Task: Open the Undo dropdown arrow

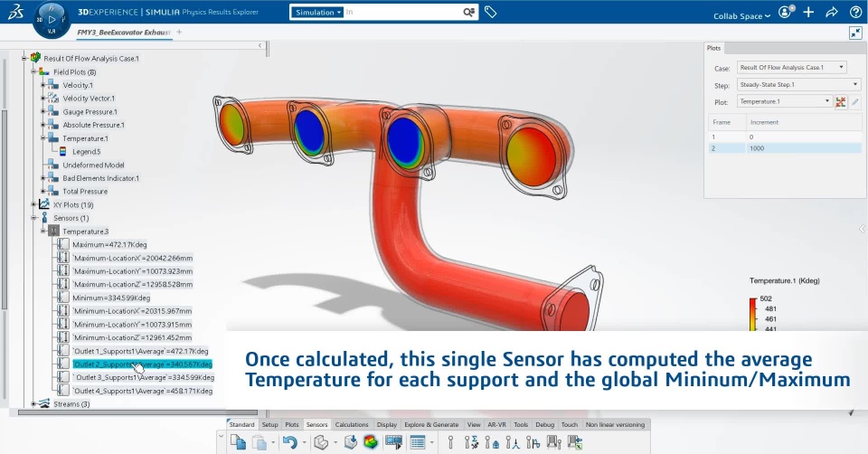Action: click(304, 442)
